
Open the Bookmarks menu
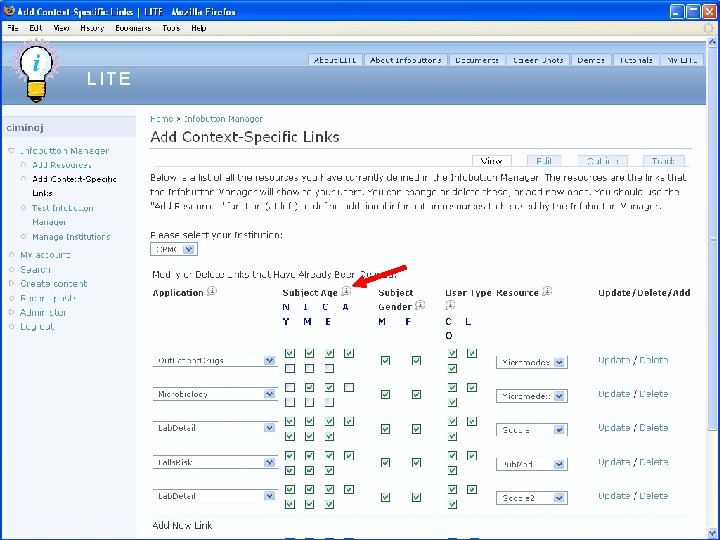pos(133,28)
